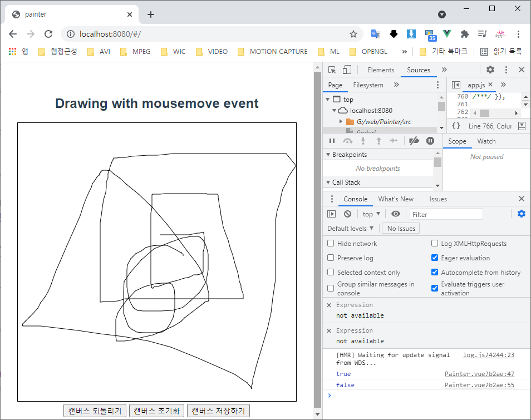Image resolution: width=531 pixels, height=420 pixels.
Task: Toggle pause on exceptions button
Action: pos(430,141)
